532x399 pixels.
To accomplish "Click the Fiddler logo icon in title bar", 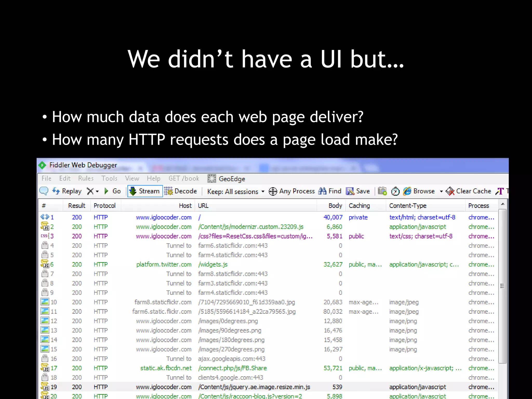I will pos(42,165).
